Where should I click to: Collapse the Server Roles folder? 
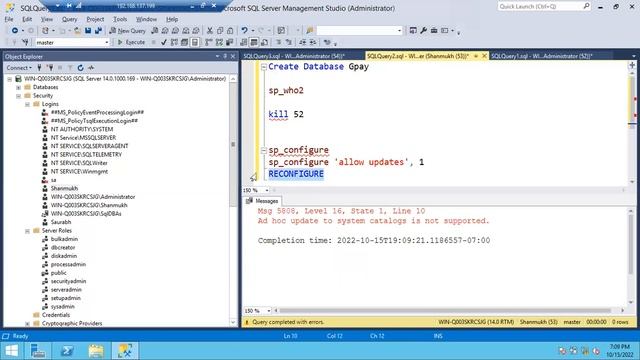pos(27,231)
